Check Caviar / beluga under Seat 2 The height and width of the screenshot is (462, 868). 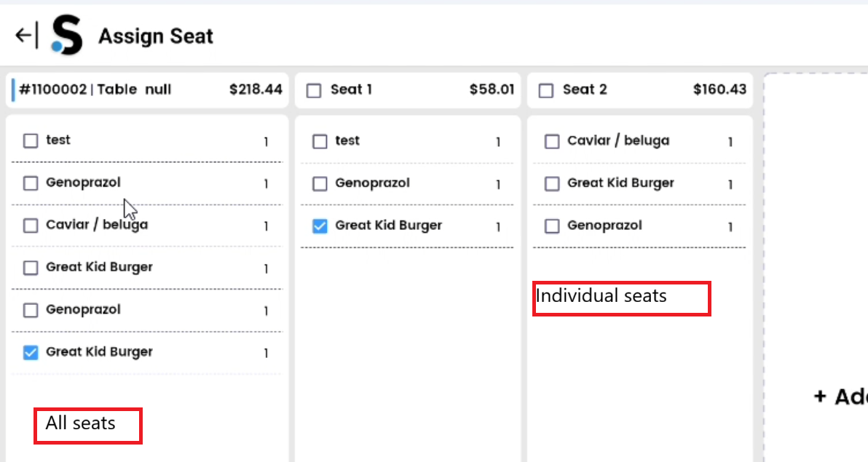click(x=551, y=141)
